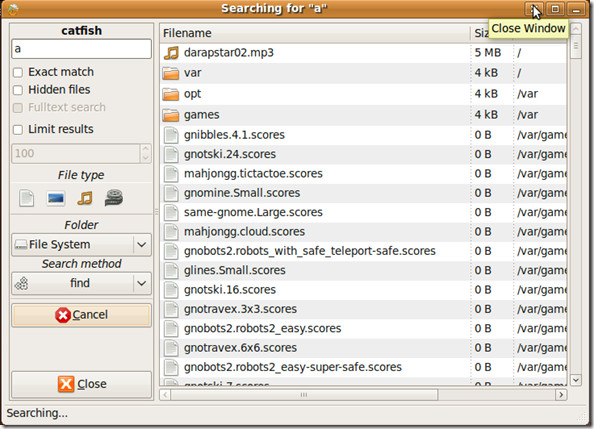The image size is (594, 429).
Task: Select gnomine.Small.scores filename
Action: click(242, 193)
